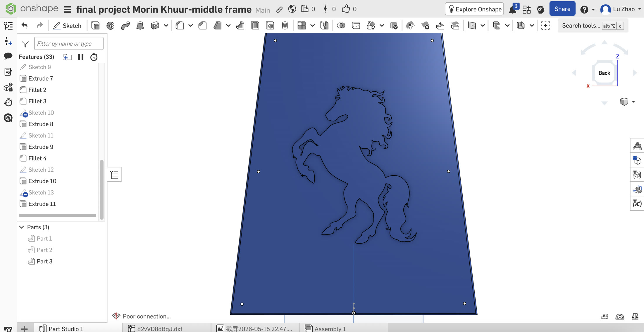Viewport: 644px width, 332px height.
Task: Select the Replace face tool
Action: (455, 25)
